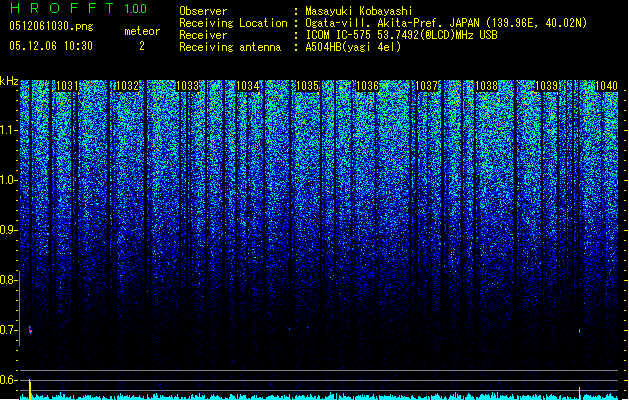
Task: Click the 'Receiving antenna' label
Action: [x=230, y=47]
